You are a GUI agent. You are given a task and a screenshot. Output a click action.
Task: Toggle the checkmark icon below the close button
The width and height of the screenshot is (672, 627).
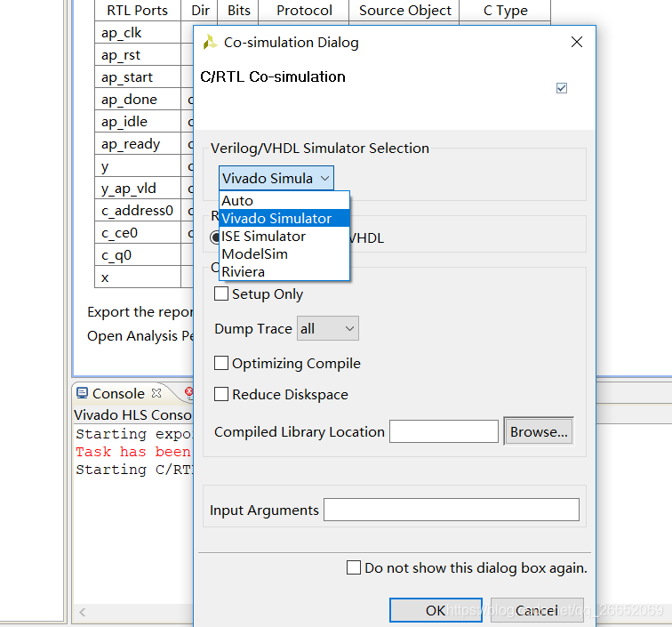562,88
